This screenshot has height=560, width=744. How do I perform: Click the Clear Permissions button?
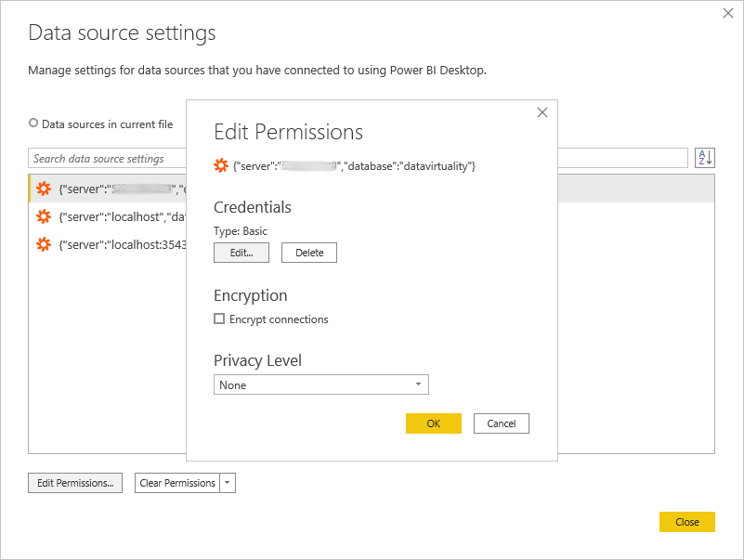(177, 483)
